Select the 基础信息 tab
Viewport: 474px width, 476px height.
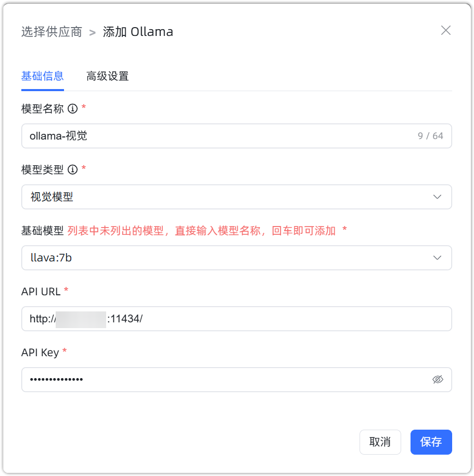coord(42,76)
